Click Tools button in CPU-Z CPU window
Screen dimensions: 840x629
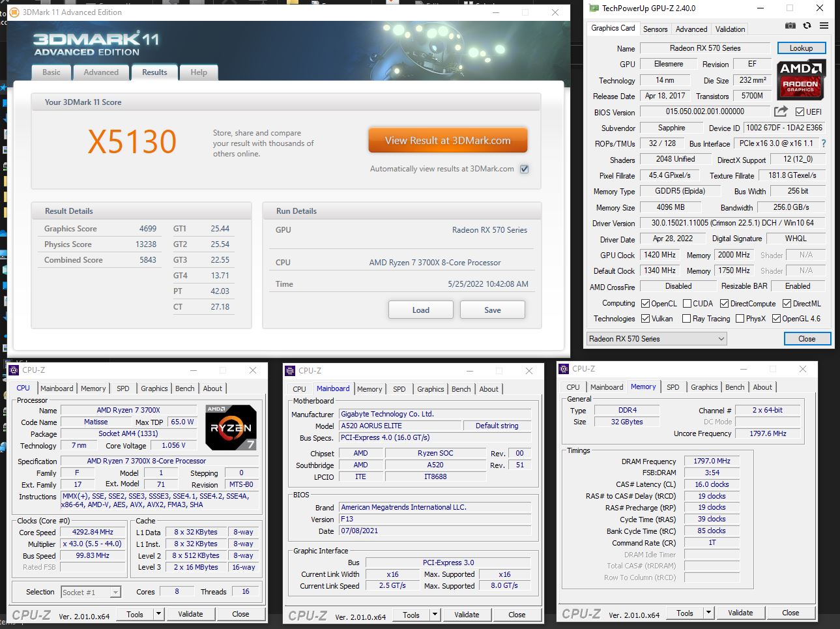(135, 614)
